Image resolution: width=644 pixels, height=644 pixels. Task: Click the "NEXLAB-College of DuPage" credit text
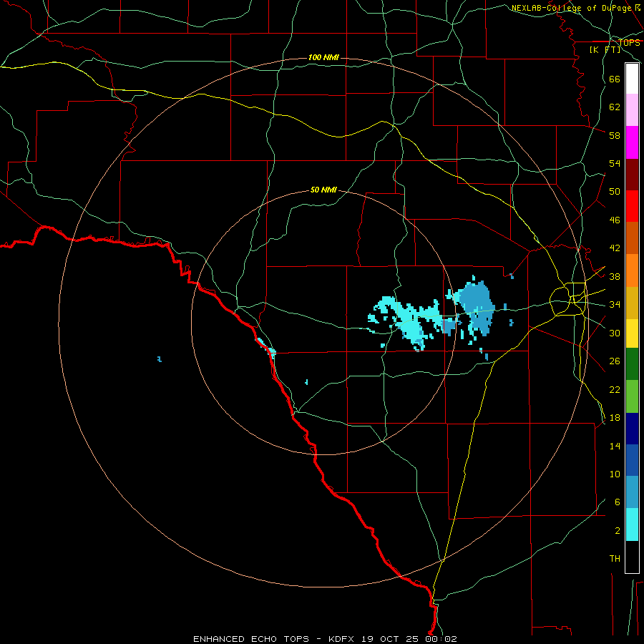(571, 8)
